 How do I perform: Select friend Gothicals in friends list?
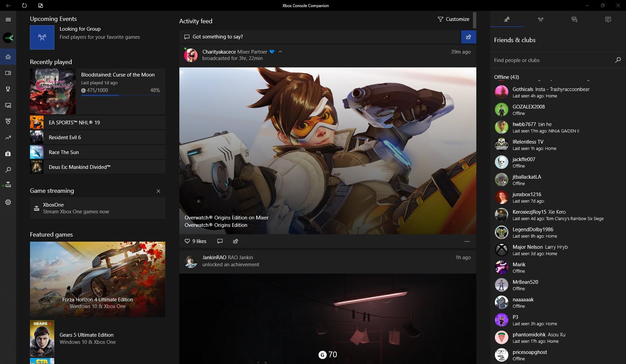pos(558,92)
